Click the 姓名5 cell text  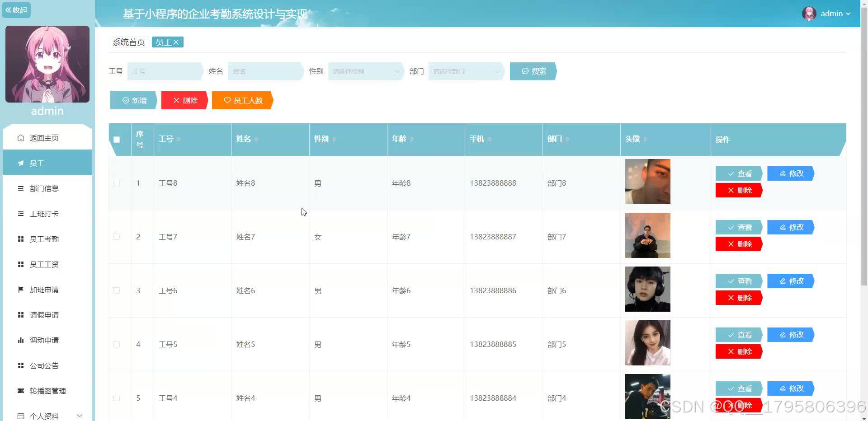click(x=245, y=344)
